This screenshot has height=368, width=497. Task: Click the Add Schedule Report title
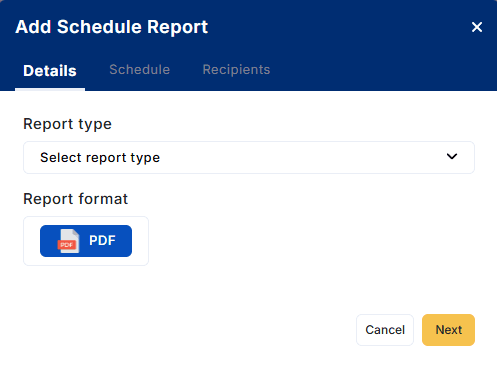(x=112, y=27)
